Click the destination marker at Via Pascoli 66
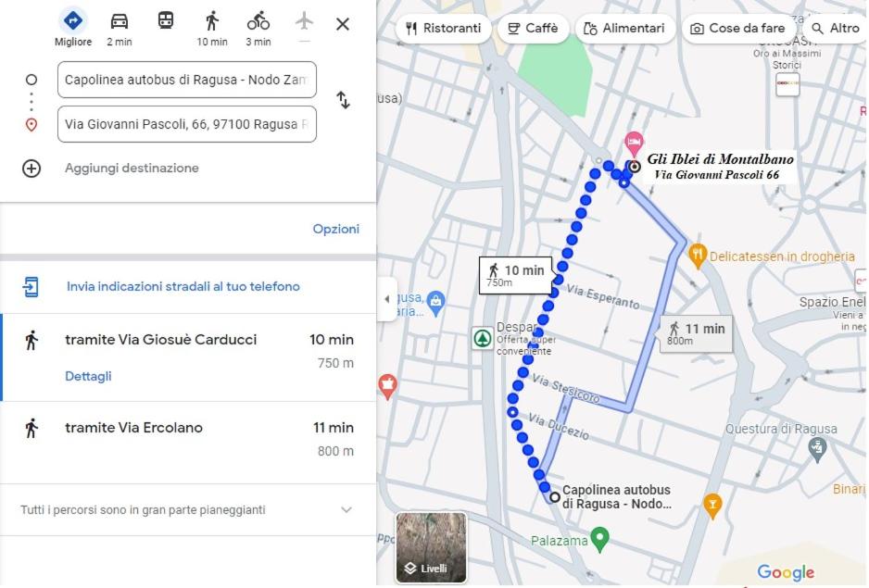Image resolution: width=869 pixels, height=588 pixels. pos(635,167)
